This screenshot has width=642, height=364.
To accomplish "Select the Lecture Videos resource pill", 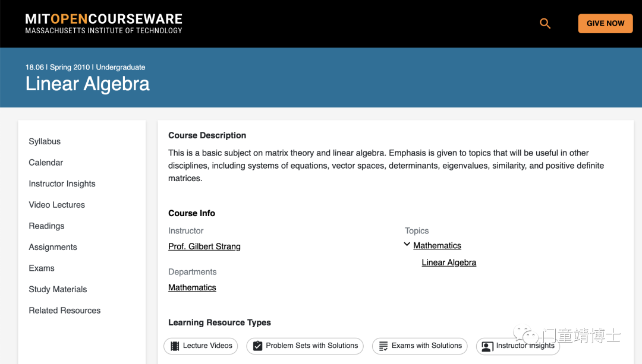I will [201, 346].
